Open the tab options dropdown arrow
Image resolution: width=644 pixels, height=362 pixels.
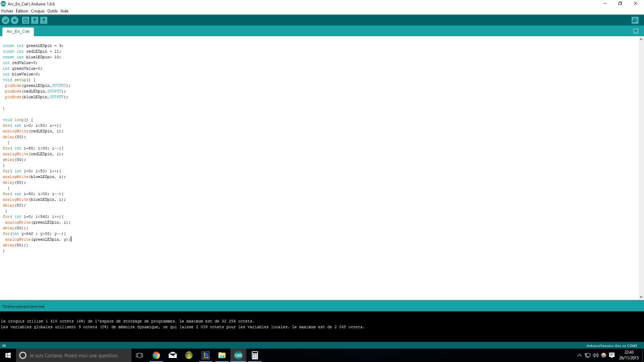(635, 31)
